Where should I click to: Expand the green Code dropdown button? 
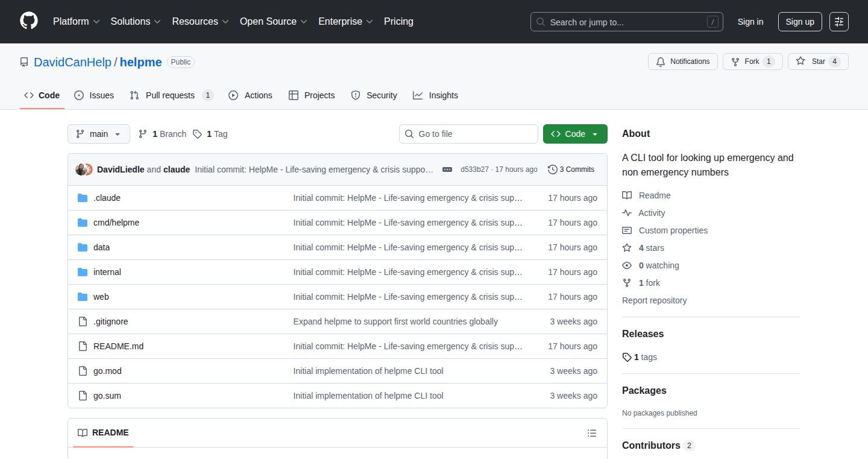[x=575, y=134]
